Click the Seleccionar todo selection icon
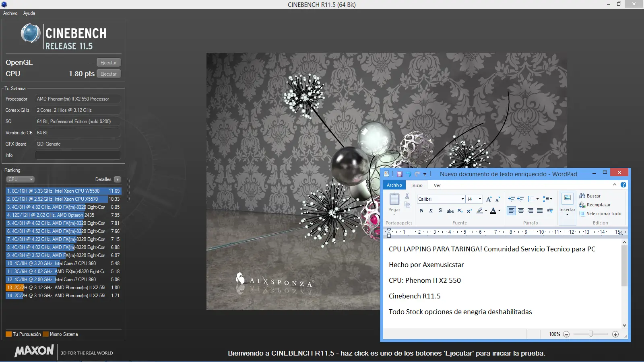644x362 pixels. click(x=582, y=214)
